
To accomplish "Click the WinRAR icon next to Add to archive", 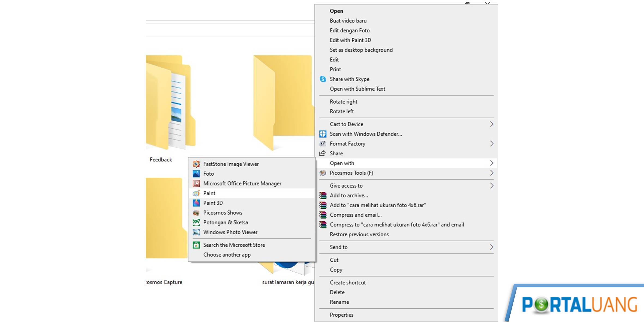I will pyautogui.click(x=323, y=195).
